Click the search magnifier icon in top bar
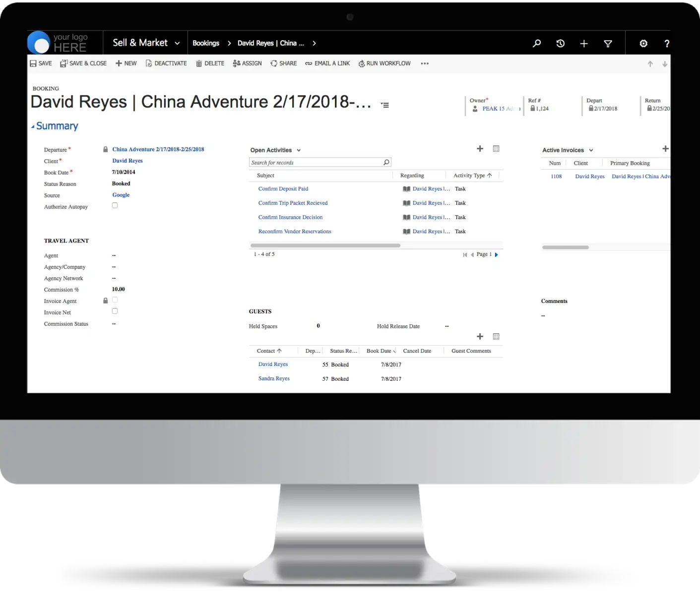The height and width of the screenshot is (597, 700). click(537, 44)
